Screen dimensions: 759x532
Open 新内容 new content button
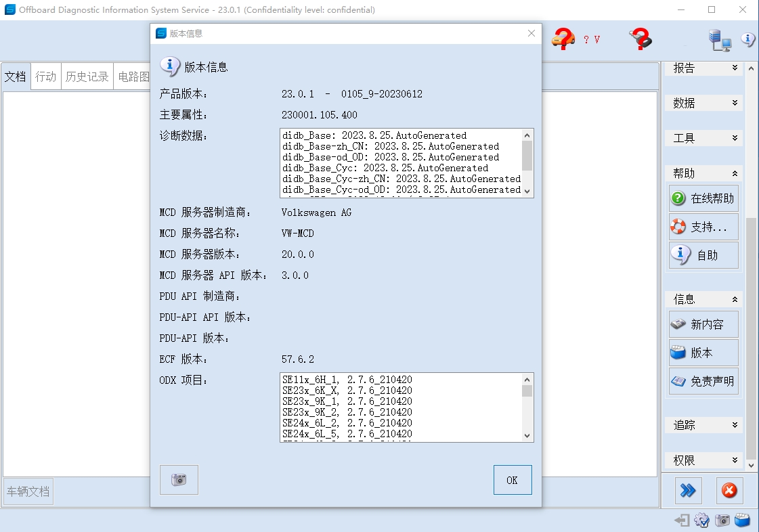pyautogui.click(x=703, y=324)
